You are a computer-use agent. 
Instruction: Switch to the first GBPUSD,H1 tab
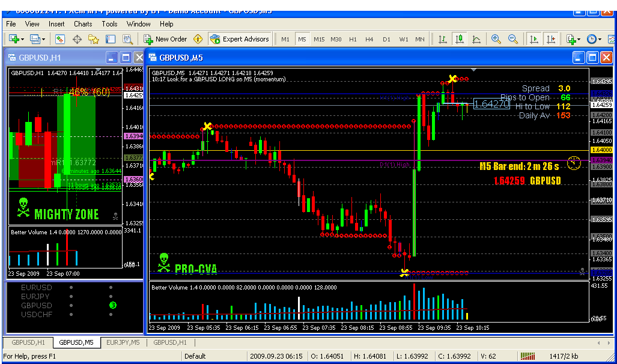(28, 342)
